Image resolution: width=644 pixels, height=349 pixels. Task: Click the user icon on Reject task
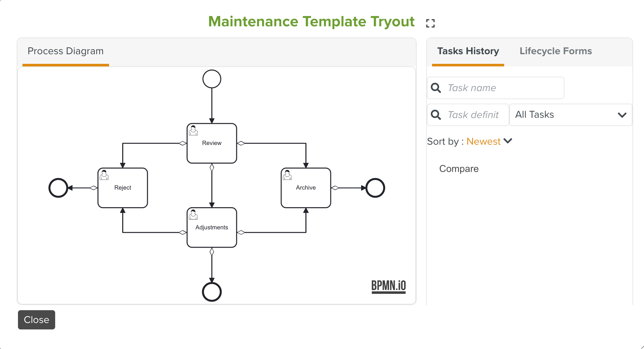104,175
